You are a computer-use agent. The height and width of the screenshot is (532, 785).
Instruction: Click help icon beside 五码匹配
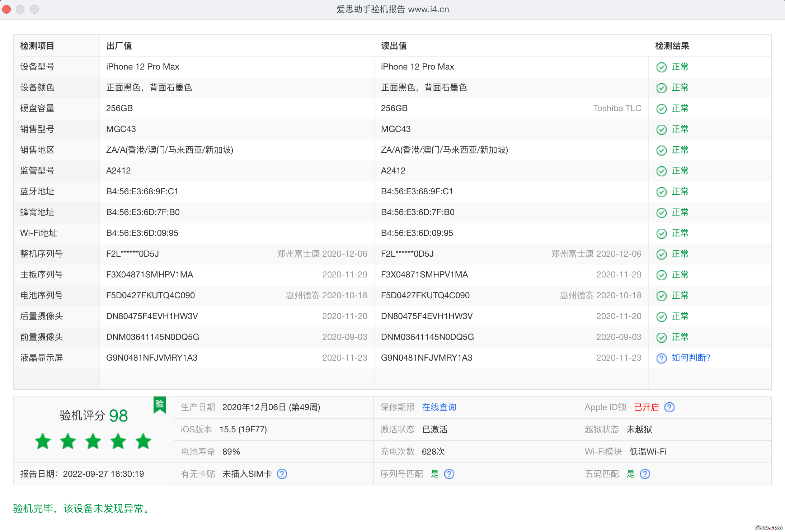click(x=645, y=474)
